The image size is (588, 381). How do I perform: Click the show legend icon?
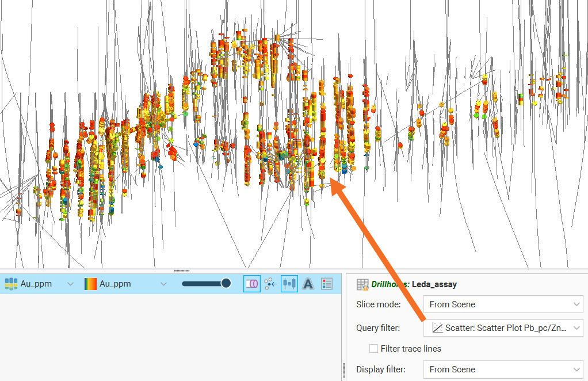coord(327,284)
